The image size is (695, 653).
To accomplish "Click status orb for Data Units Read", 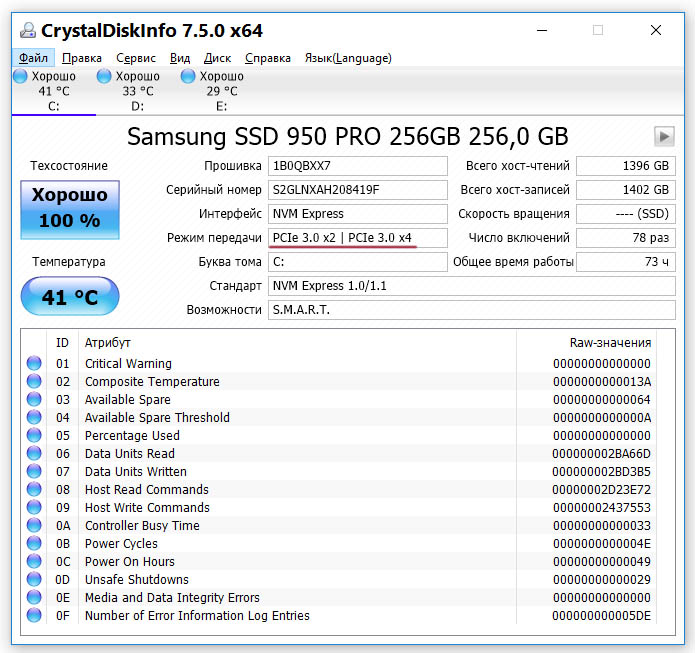I will (x=34, y=453).
